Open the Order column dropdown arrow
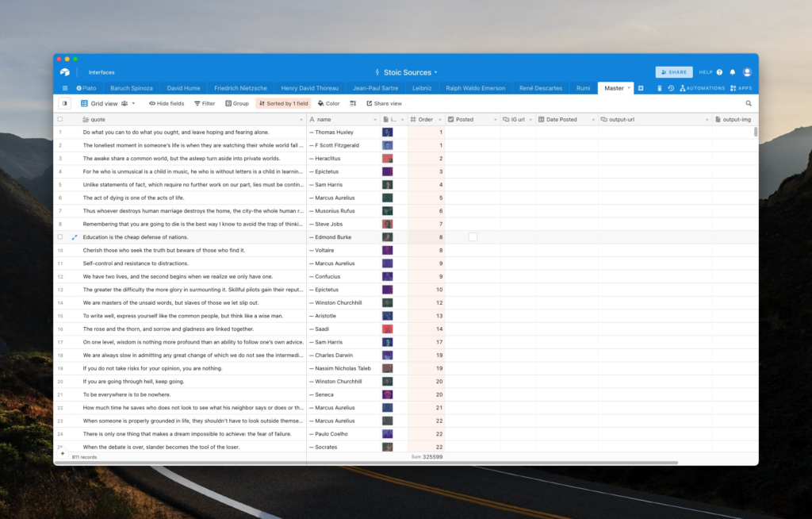The width and height of the screenshot is (812, 519). pyautogui.click(x=440, y=120)
